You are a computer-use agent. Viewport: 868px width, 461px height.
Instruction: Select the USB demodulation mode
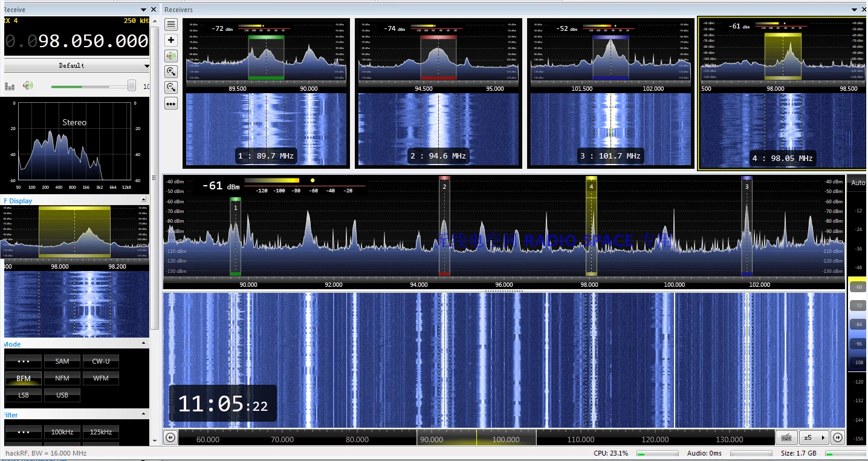62,395
